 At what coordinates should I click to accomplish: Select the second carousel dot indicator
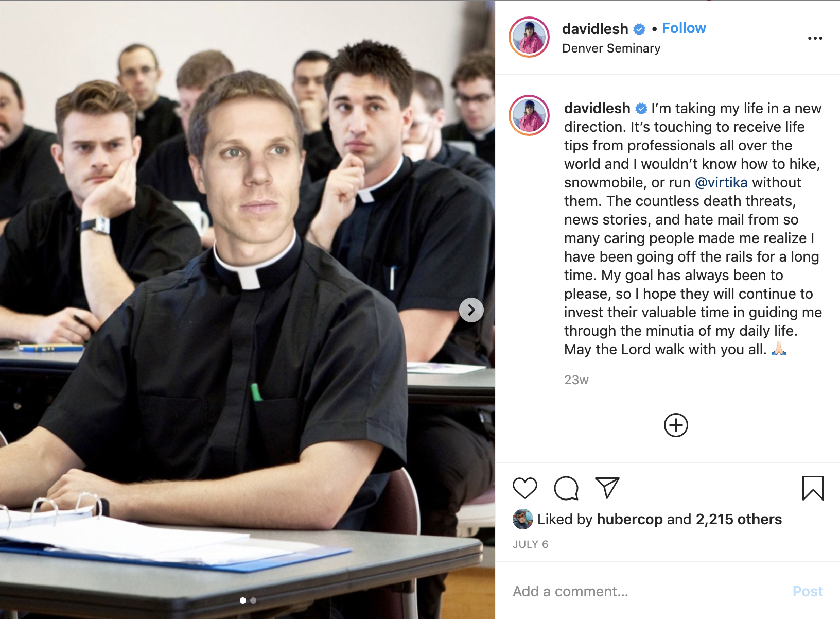253,600
